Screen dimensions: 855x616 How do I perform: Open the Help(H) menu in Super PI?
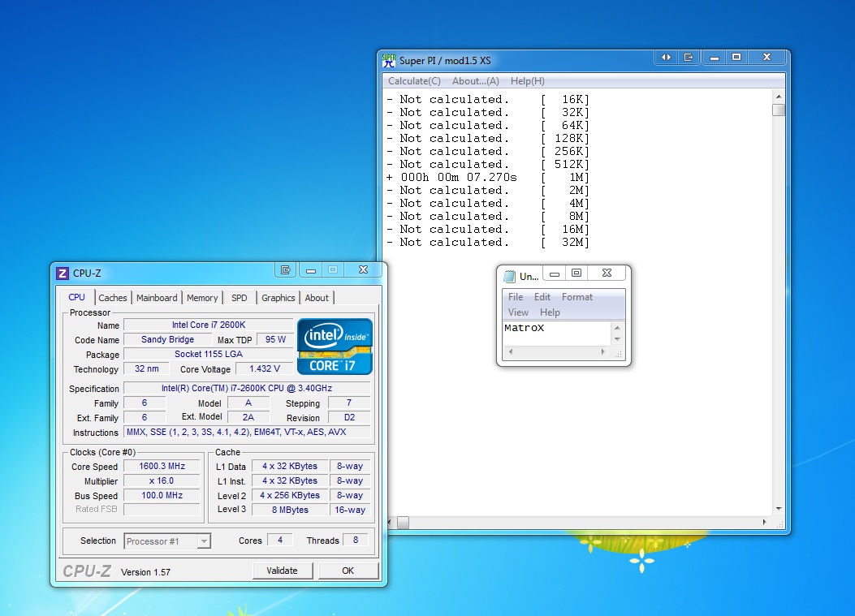[x=527, y=80]
